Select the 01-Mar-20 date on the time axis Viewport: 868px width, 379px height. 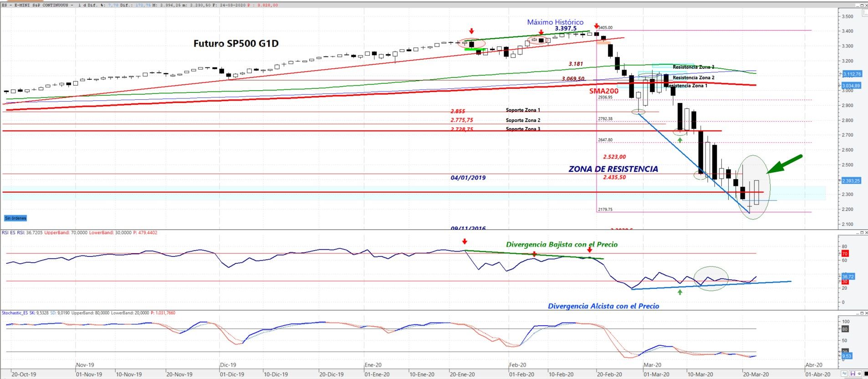[656, 374]
